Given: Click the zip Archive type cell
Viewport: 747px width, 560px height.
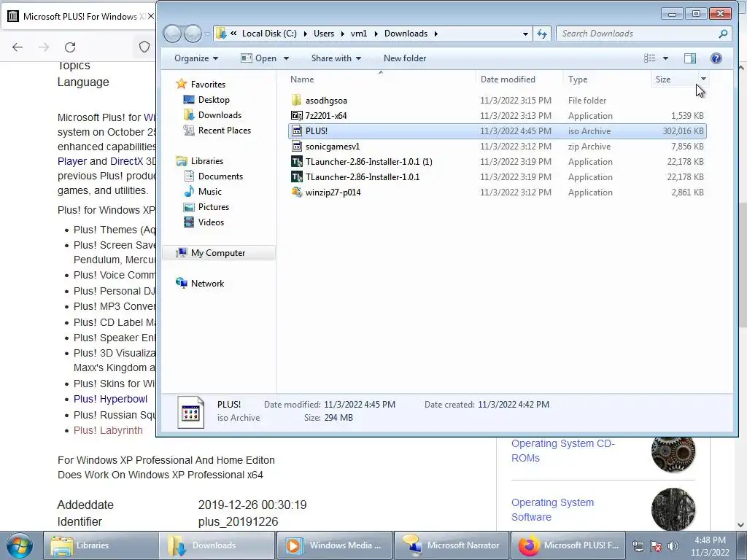Looking at the screenshot, I should point(589,146).
